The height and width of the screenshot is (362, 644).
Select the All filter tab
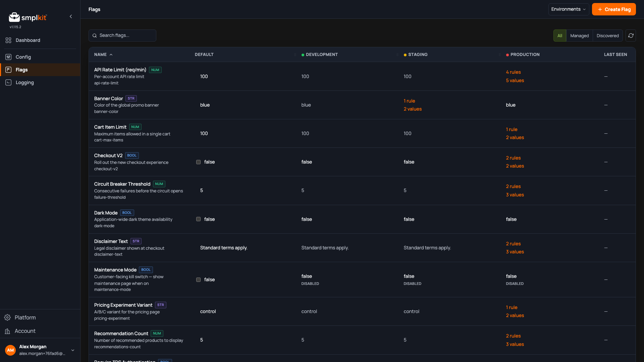(560, 36)
